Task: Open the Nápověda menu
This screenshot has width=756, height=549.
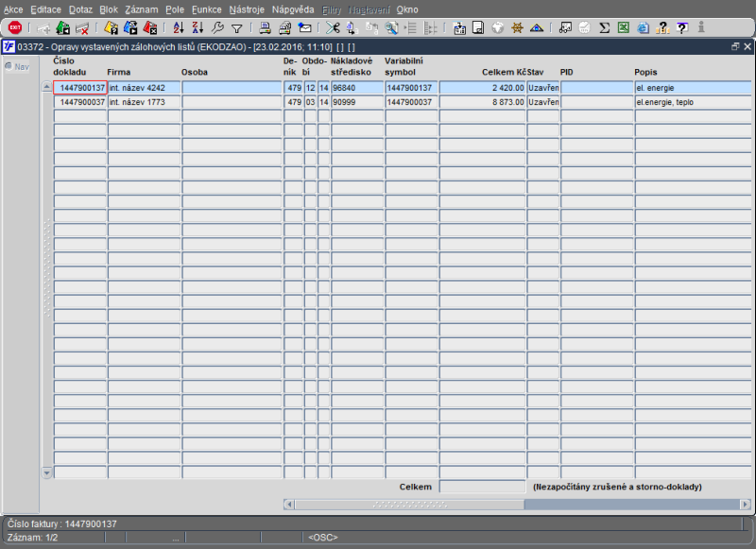Action: coord(293,9)
